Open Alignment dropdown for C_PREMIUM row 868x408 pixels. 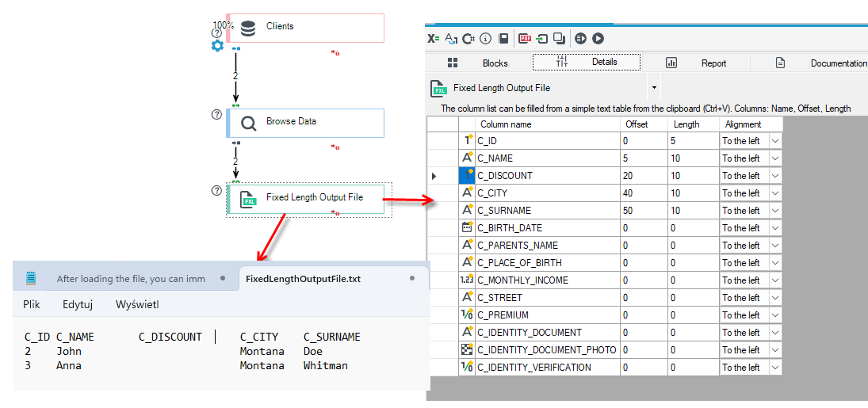coord(775,315)
